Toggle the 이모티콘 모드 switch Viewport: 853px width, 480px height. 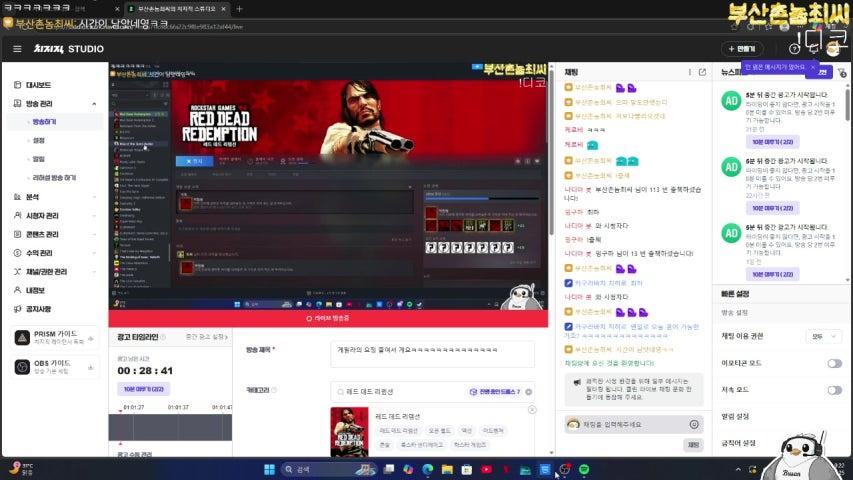835,364
